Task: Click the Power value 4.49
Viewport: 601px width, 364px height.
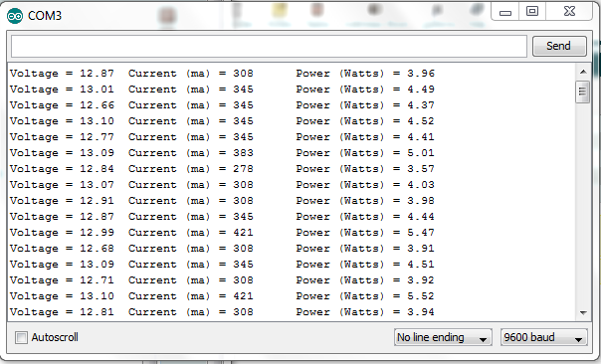Action: 421,90
